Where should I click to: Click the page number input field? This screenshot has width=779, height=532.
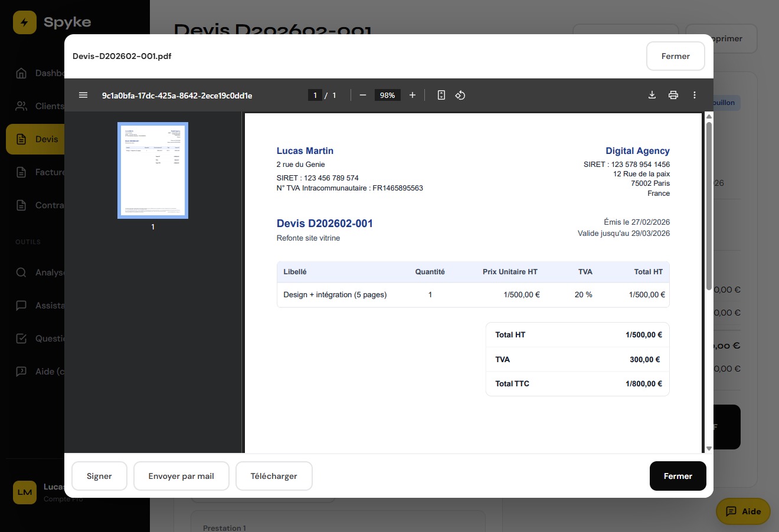(x=315, y=95)
